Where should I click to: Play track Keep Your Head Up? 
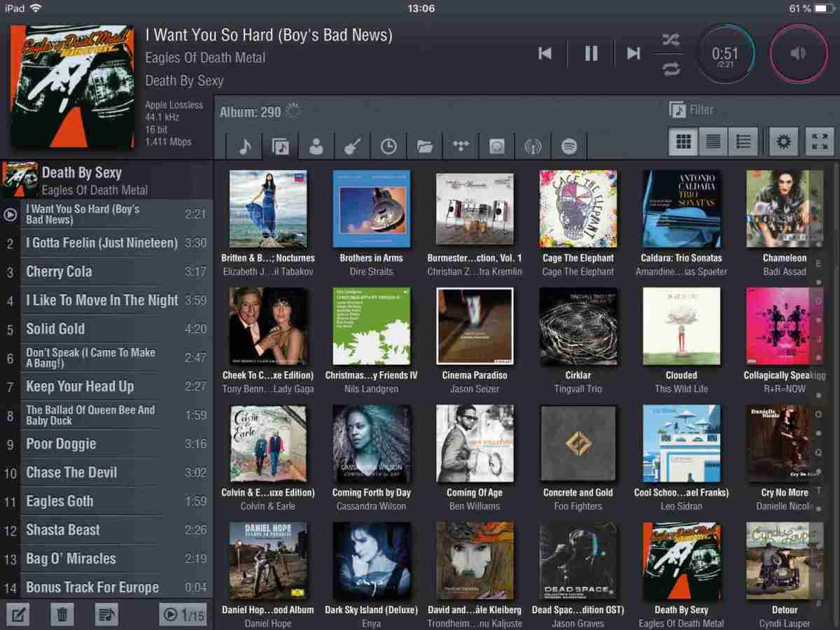pos(106,386)
